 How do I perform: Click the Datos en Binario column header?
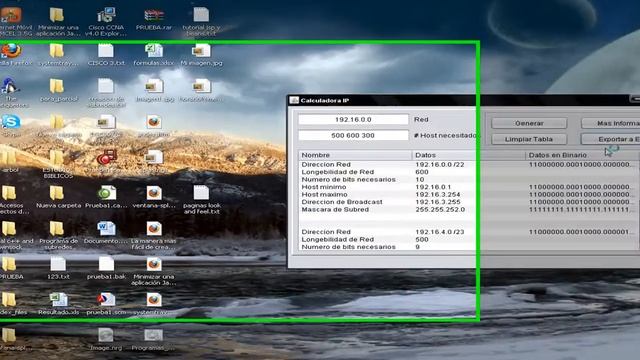582,155
